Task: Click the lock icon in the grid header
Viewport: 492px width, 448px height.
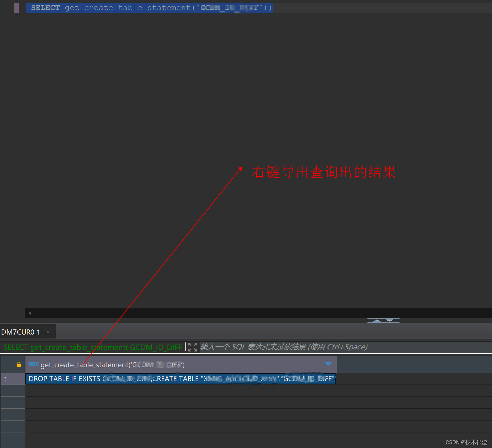Action: 19,364
